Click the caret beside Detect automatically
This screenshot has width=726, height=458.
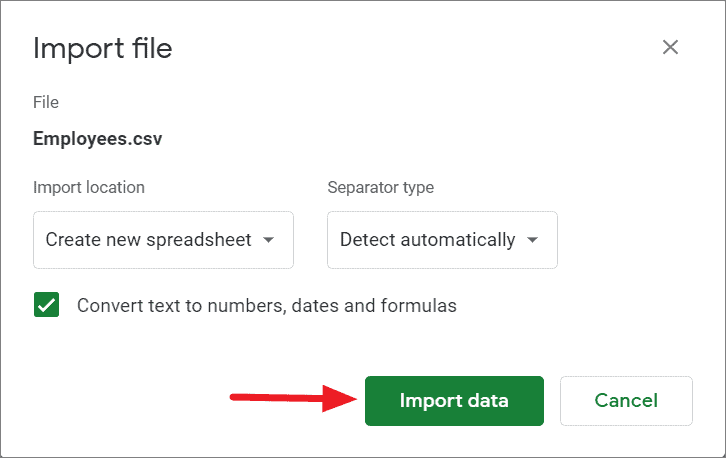click(533, 240)
